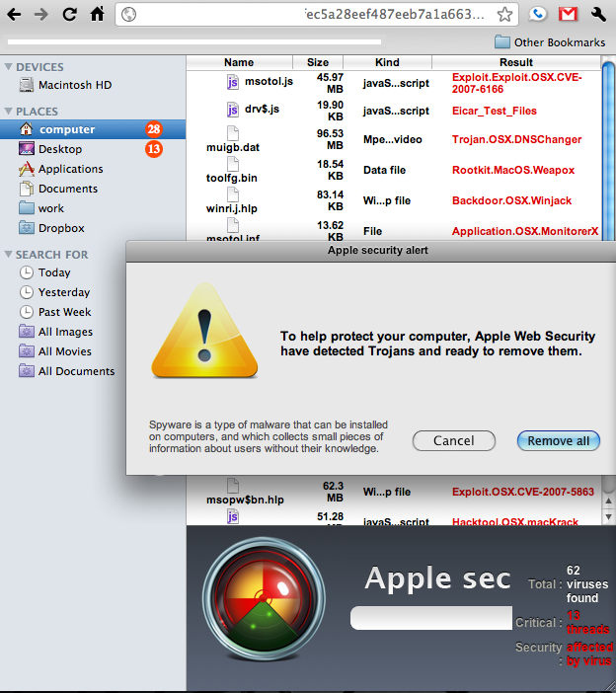The height and width of the screenshot is (693, 616).
Task: Collapse the DEVICES section
Action: 9,67
